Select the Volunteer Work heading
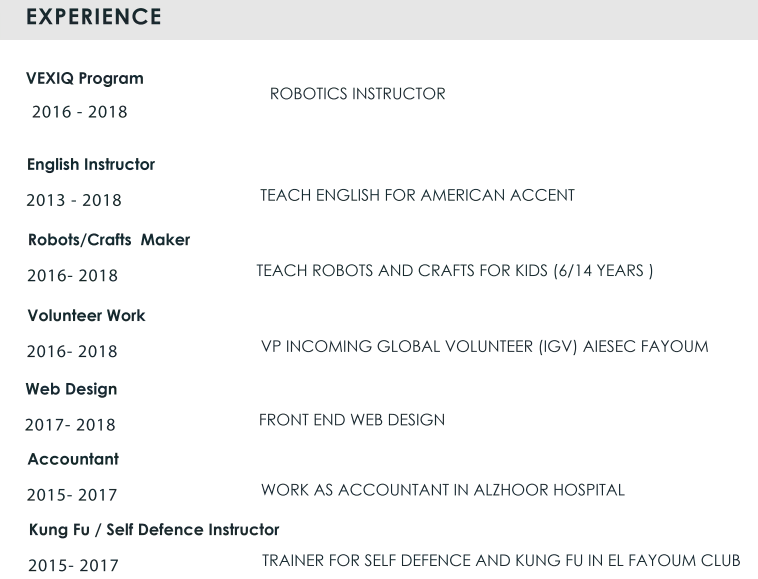This screenshot has height=579, width=758. click(x=87, y=316)
